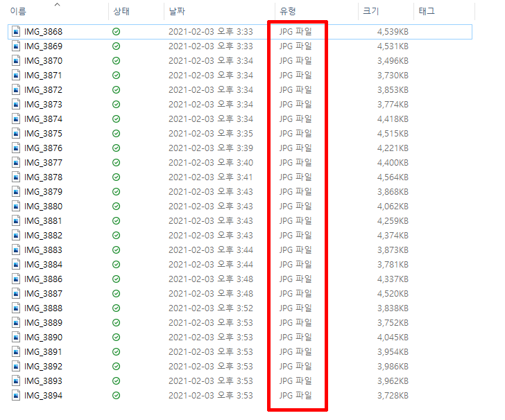Sort files by the 날짜 column header
Screen dimensions: 505x420
[177, 11]
